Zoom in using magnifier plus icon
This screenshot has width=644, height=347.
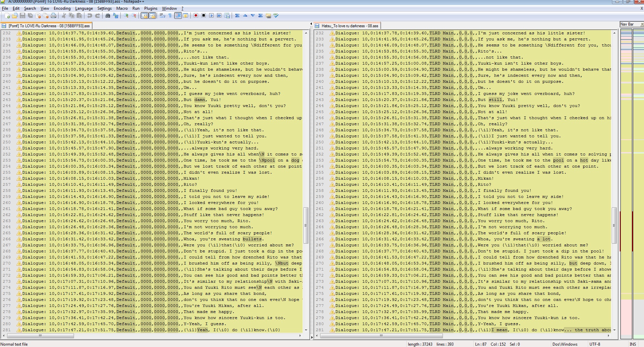point(126,15)
